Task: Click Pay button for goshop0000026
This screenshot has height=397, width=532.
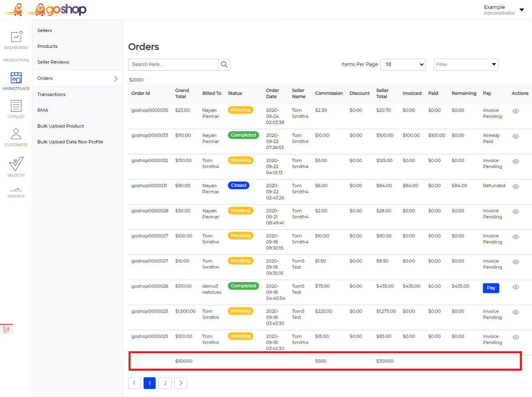Action: pyautogui.click(x=491, y=288)
